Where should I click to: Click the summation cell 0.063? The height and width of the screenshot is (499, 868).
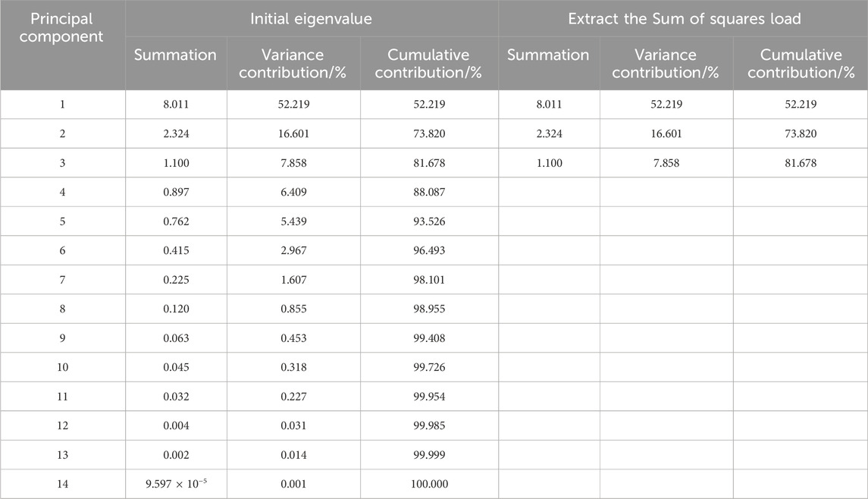tap(176, 338)
